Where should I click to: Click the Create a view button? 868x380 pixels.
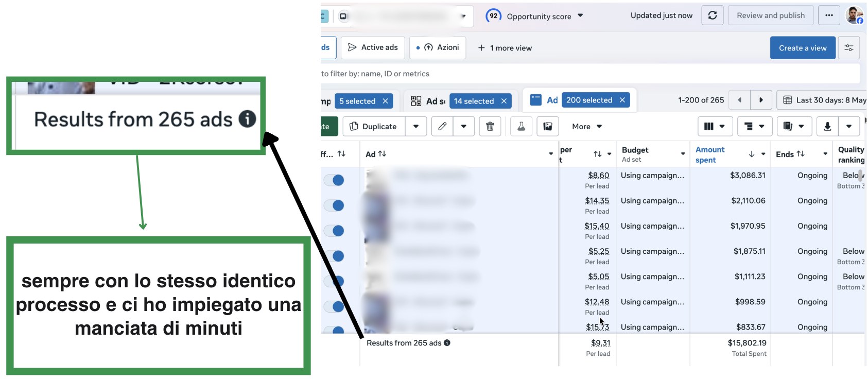(x=803, y=48)
